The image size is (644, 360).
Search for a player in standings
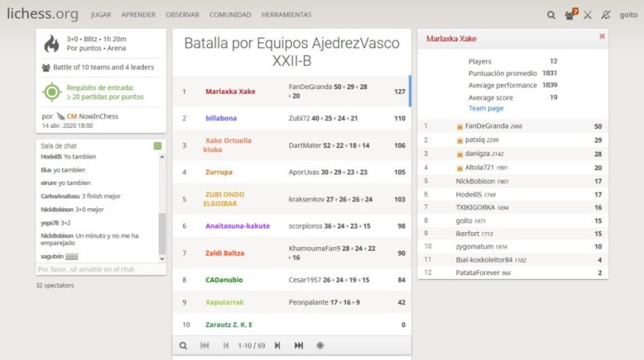[x=183, y=346]
